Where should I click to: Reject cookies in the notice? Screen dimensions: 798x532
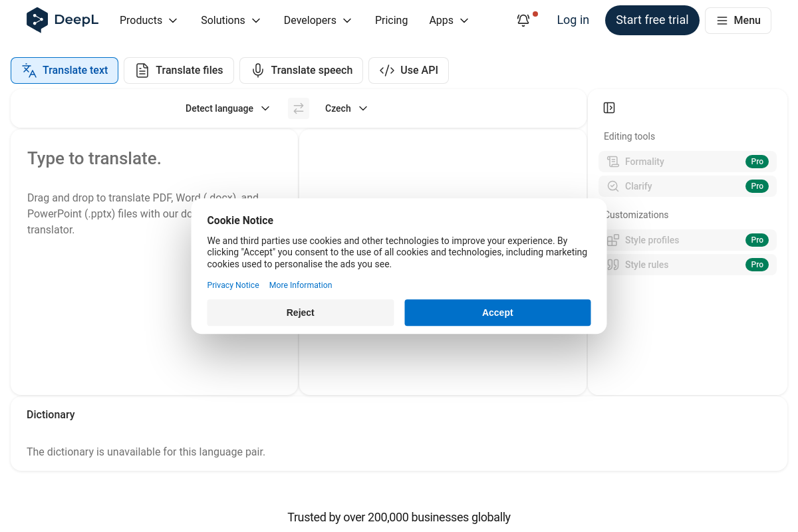tap(301, 313)
